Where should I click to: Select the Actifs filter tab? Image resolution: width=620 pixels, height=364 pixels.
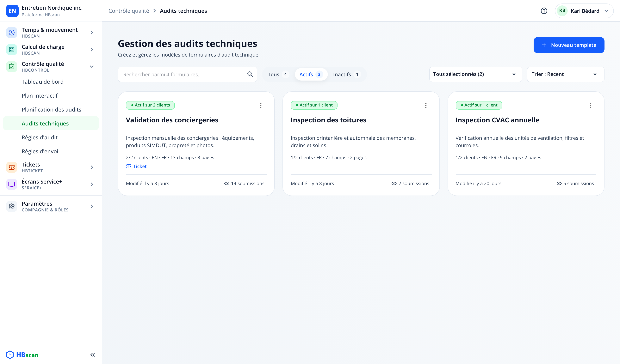pos(311,74)
